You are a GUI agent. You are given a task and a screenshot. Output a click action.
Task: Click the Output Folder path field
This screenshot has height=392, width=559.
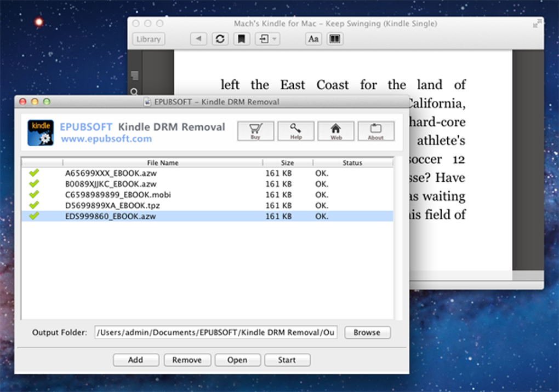[x=215, y=332]
